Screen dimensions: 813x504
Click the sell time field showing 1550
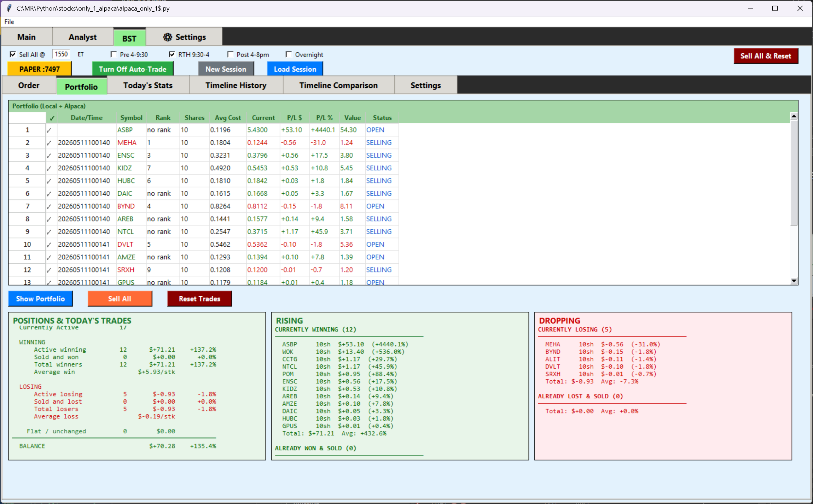[61, 54]
